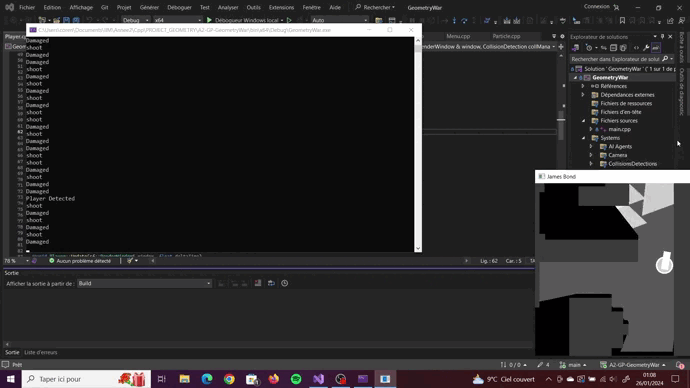Open the notification center icon
Image resolution: width=690 pixels, height=388 pixels.
coord(675,379)
